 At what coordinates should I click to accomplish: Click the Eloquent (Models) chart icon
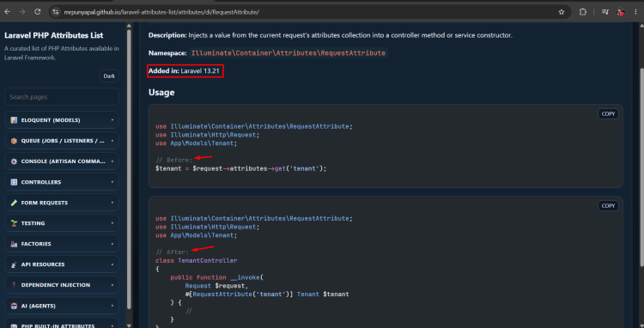[x=14, y=120]
